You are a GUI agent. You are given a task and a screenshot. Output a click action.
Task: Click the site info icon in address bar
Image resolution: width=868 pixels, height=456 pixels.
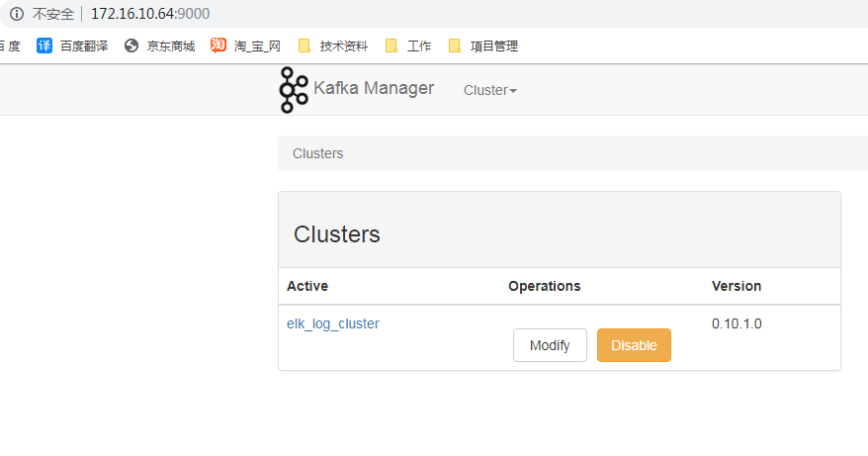[x=17, y=14]
